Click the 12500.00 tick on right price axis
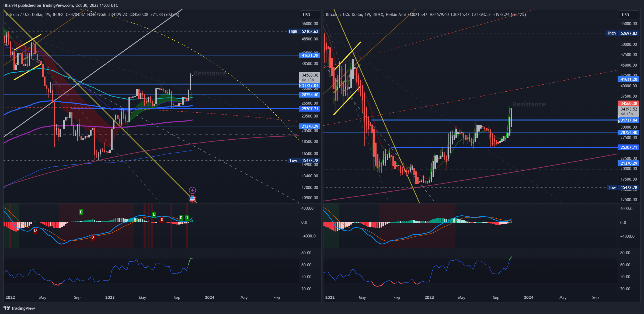The width and height of the screenshot is (644, 314). pyautogui.click(x=629, y=200)
